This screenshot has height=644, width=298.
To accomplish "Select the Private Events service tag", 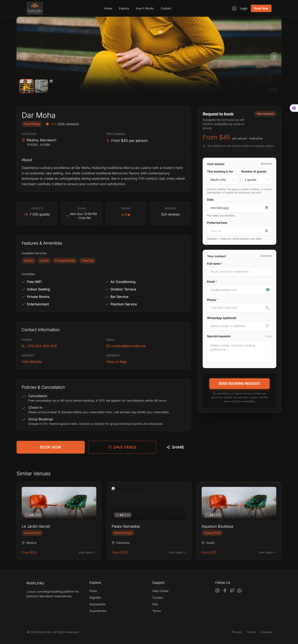I will click(65, 261).
